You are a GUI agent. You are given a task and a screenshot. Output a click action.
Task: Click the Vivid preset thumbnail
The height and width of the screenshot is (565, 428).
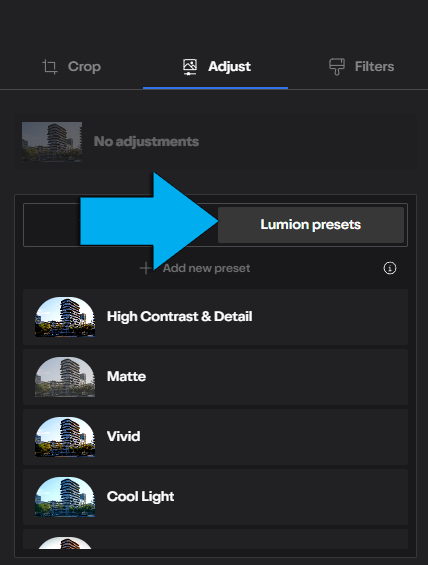65,437
